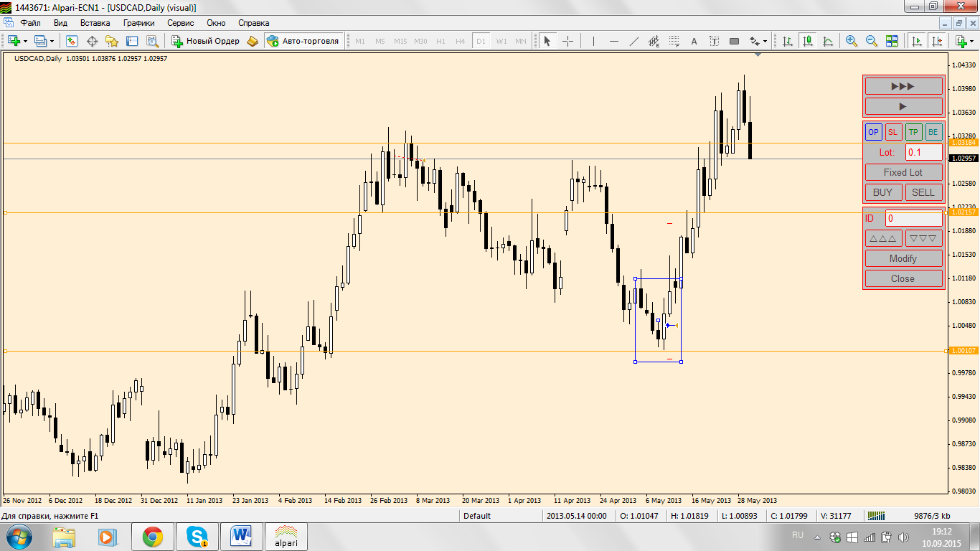Toggle chart Auto Scroll
The width and height of the screenshot is (980, 551).
click(x=916, y=41)
